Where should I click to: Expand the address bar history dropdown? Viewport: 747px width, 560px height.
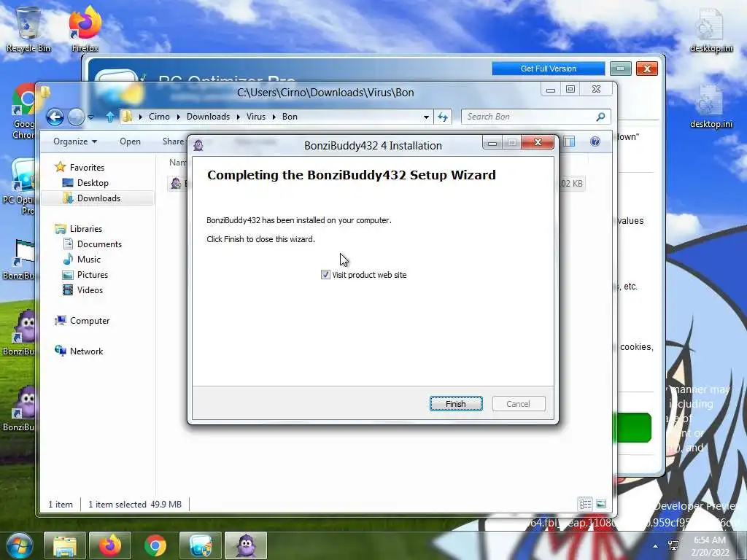coord(426,117)
